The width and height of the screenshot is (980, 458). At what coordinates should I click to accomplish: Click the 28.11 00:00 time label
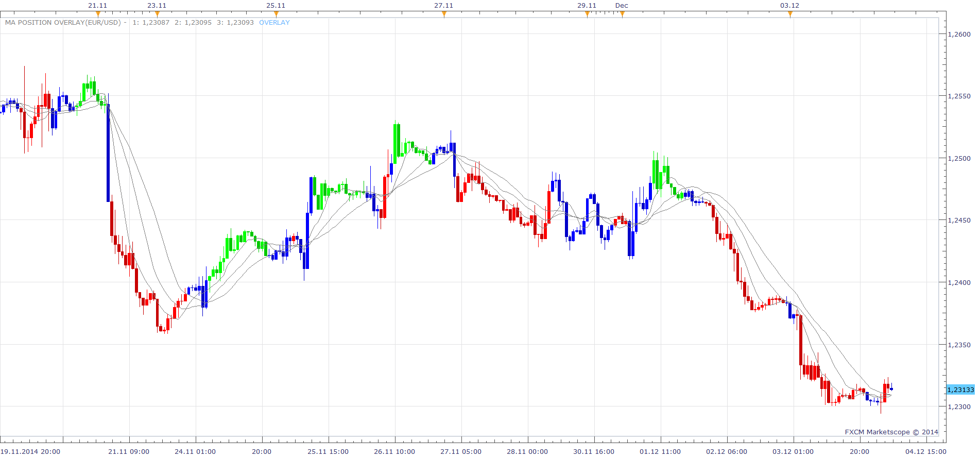click(x=527, y=452)
